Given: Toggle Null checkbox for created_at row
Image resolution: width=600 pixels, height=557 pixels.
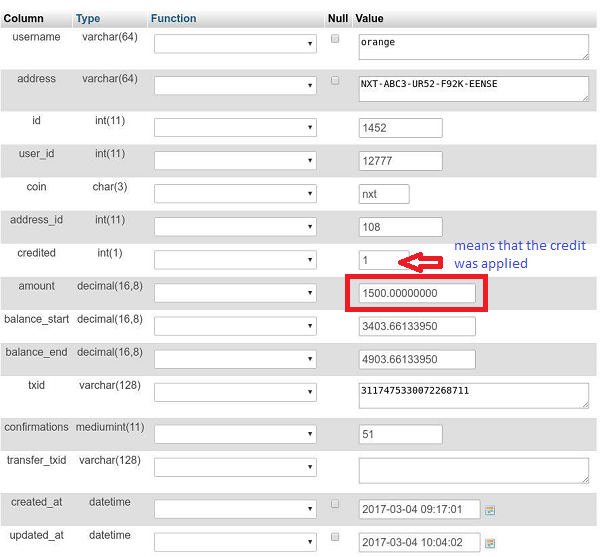Looking at the screenshot, I should pos(335,503).
